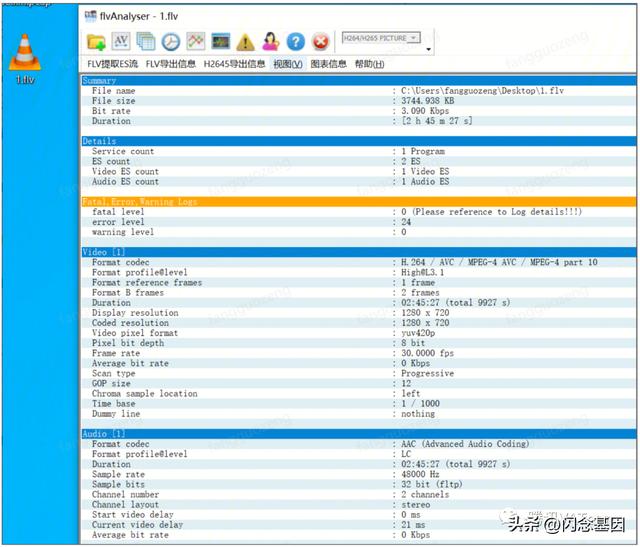
Task: Open the H2645导出信息 menu
Action: [234, 64]
